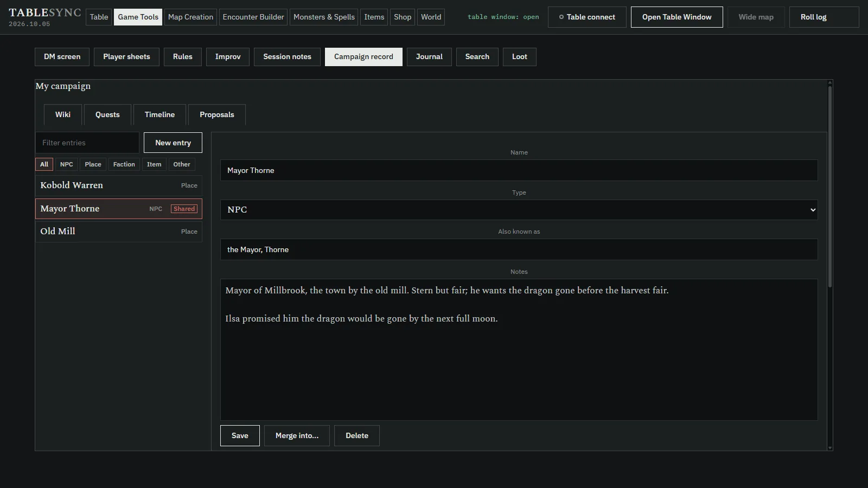
Task: Save the Mayor Thorne entry
Action: pyautogui.click(x=240, y=435)
